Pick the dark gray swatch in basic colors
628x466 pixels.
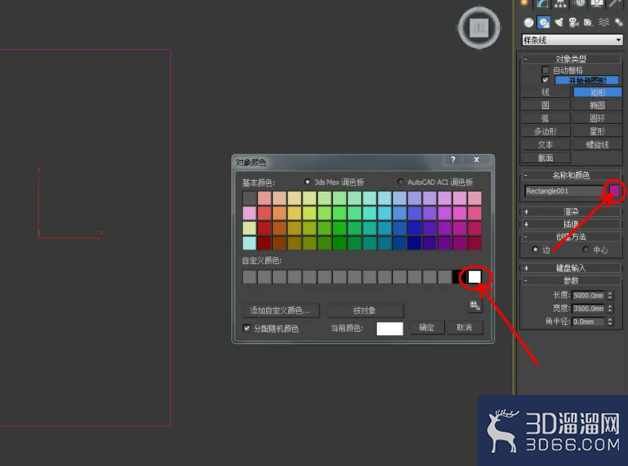click(250, 198)
